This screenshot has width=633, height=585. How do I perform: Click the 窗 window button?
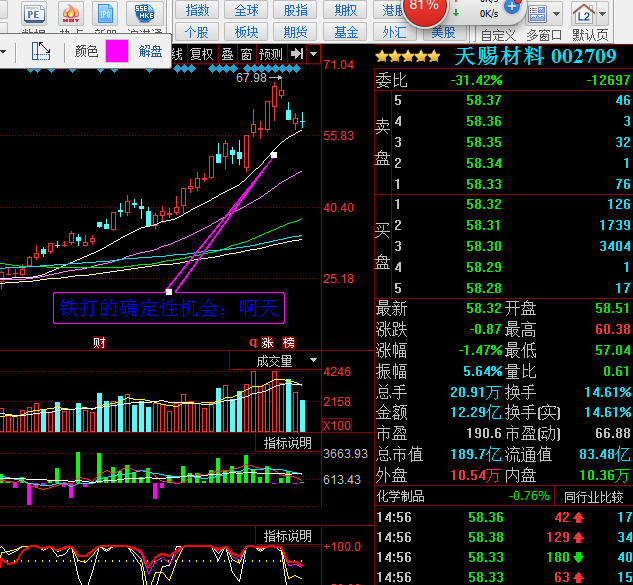tap(246, 54)
